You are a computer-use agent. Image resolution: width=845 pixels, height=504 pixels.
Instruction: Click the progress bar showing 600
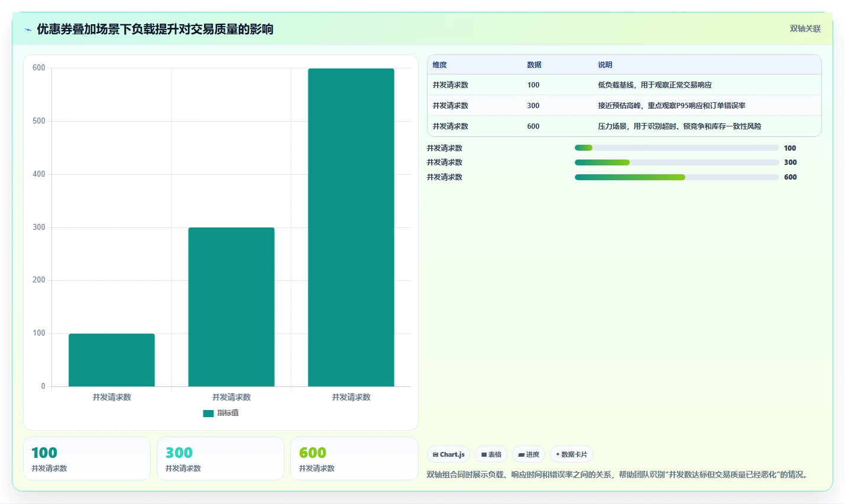[x=677, y=177]
